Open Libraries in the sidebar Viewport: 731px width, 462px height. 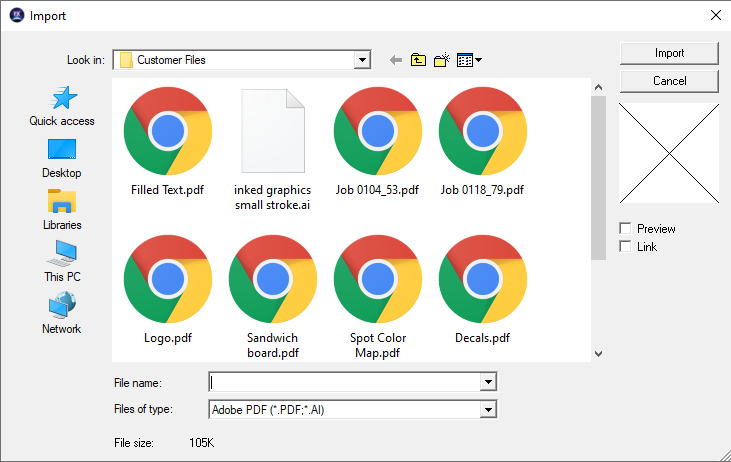pyautogui.click(x=62, y=210)
